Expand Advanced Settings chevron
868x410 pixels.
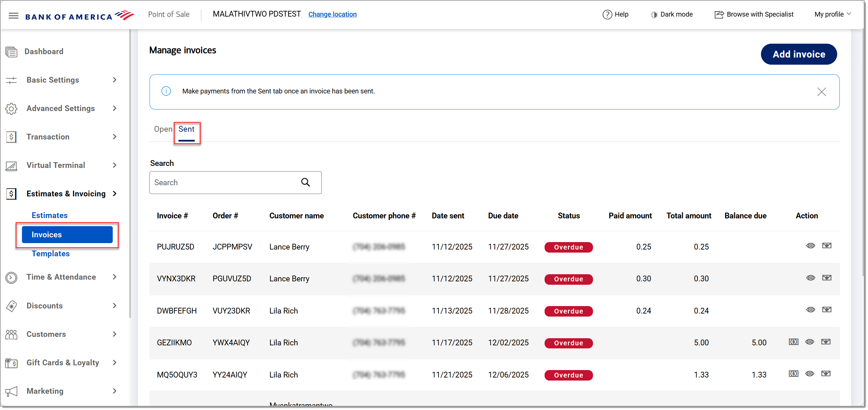point(114,108)
